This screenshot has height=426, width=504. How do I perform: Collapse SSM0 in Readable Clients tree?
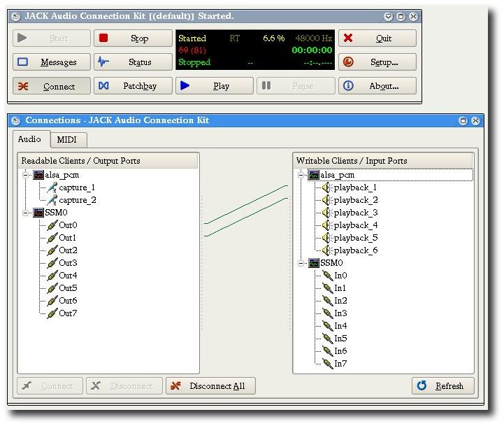tap(26, 213)
